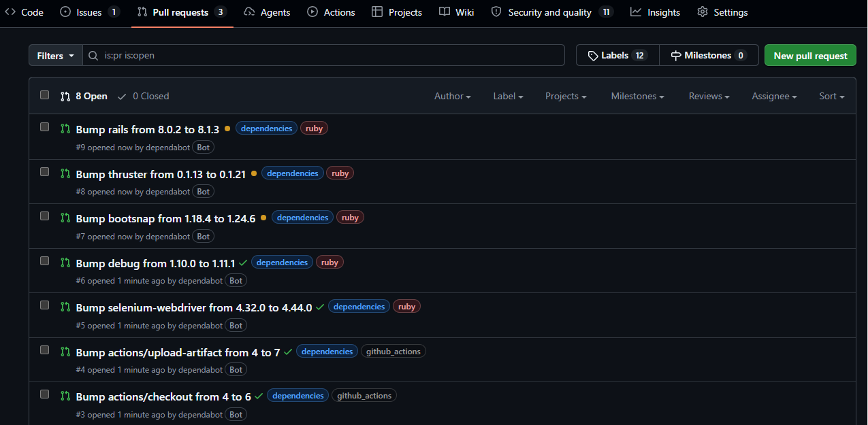Click dependabot author link on PR #9
The image size is (868, 425).
pos(167,148)
